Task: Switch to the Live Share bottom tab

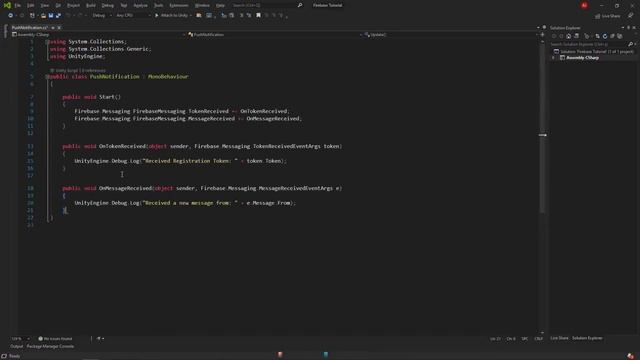Action: coord(559,338)
